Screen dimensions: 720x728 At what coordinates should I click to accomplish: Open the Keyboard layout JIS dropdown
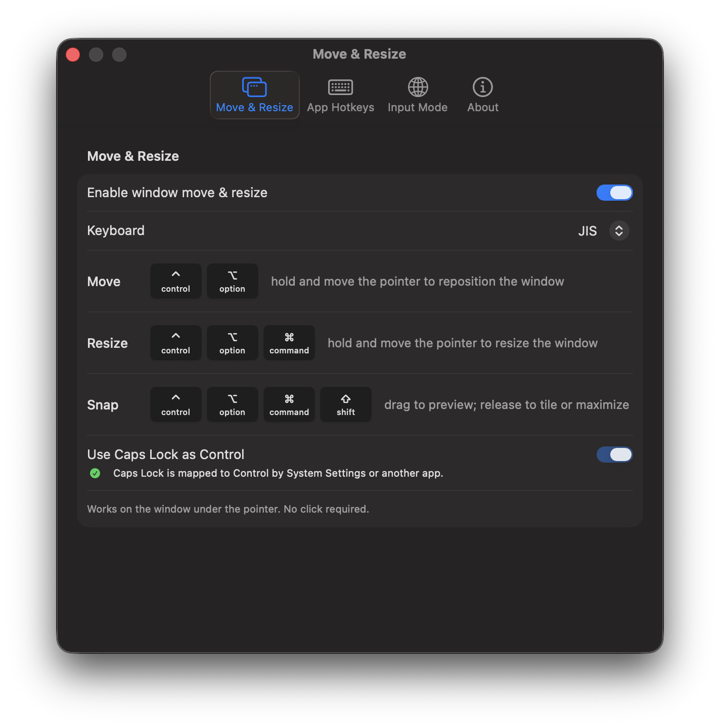(619, 231)
